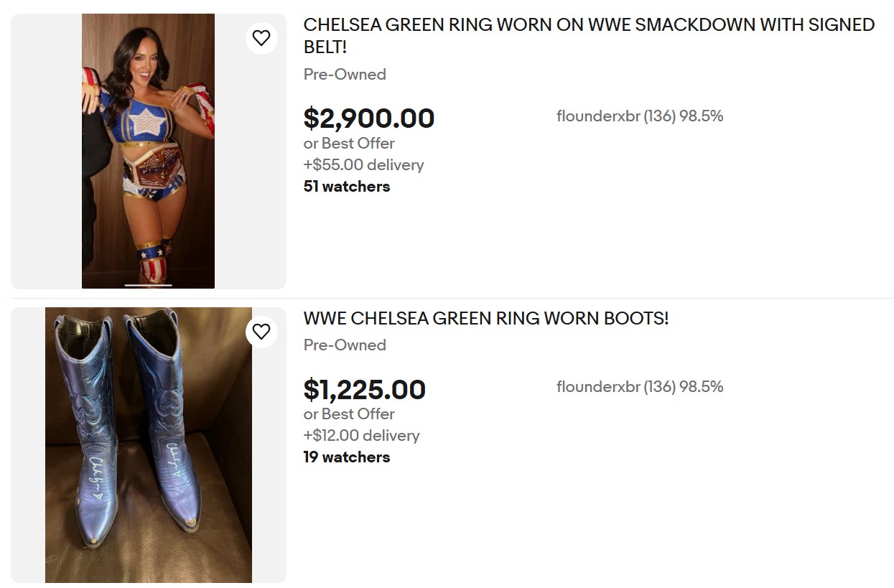Click the +$12.00 delivery text
Viewport: 894px width, 588px height.
pos(361,436)
